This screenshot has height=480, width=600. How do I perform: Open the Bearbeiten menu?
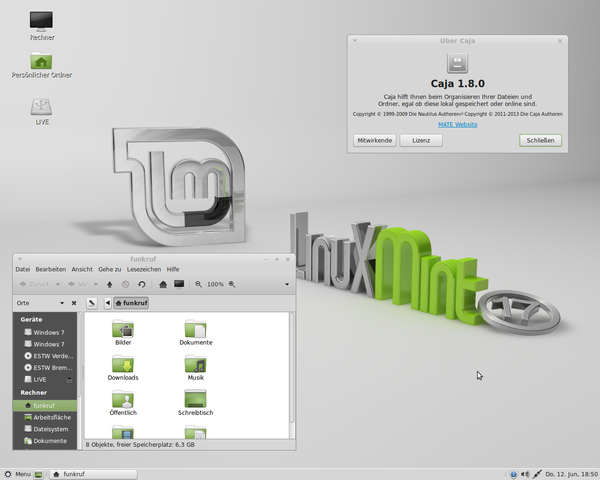(x=51, y=269)
